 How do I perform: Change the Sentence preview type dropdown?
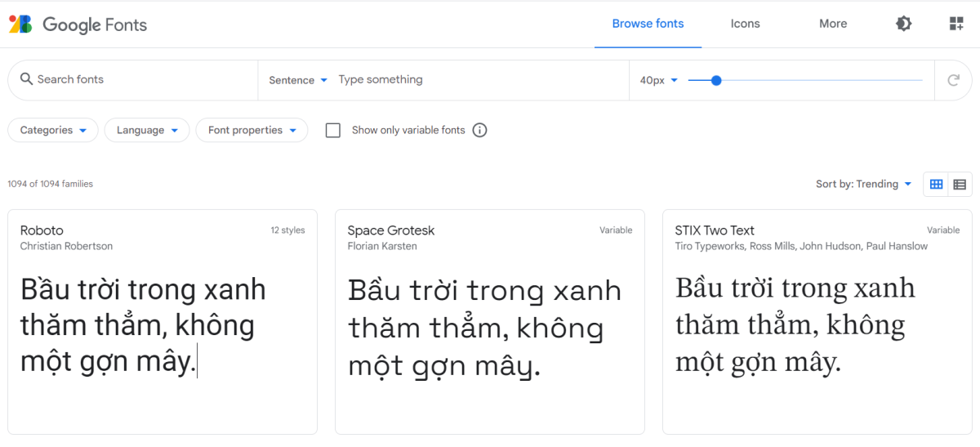point(298,80)
